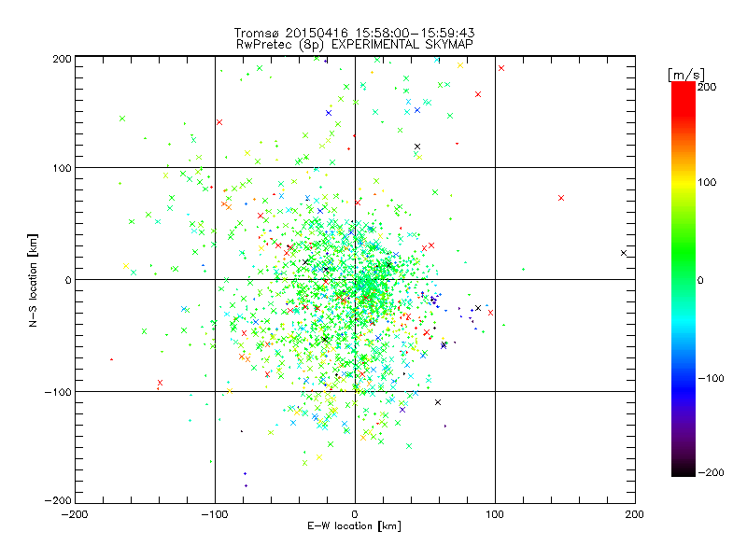Click the -100 tick label on the N-S axis
The image size is (747, 560).
58,392
